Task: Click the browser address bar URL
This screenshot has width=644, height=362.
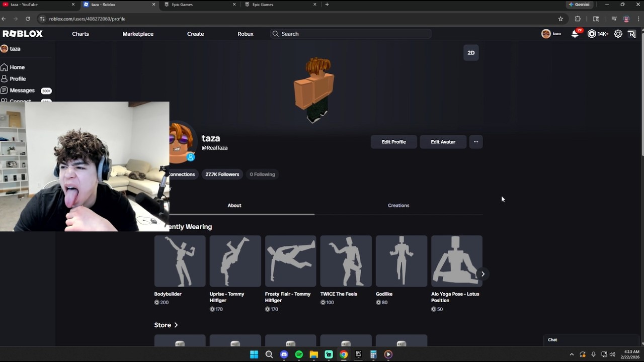Action: [88, 19]
